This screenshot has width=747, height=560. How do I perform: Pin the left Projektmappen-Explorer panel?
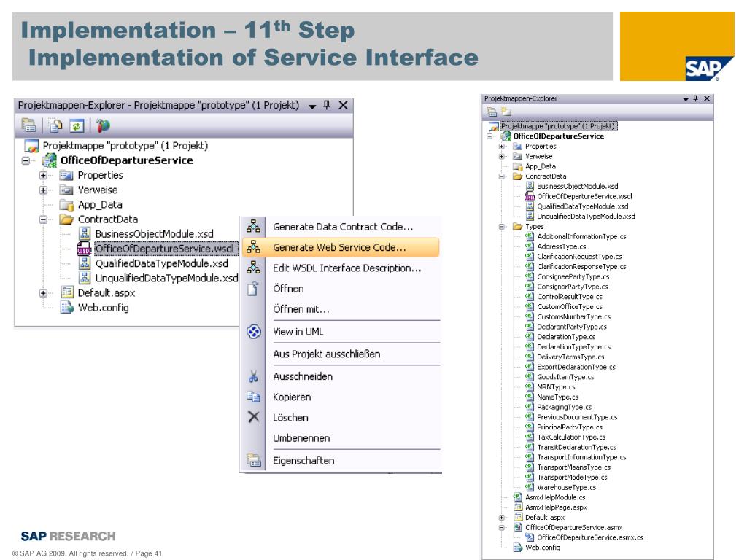tap(328, 105)
